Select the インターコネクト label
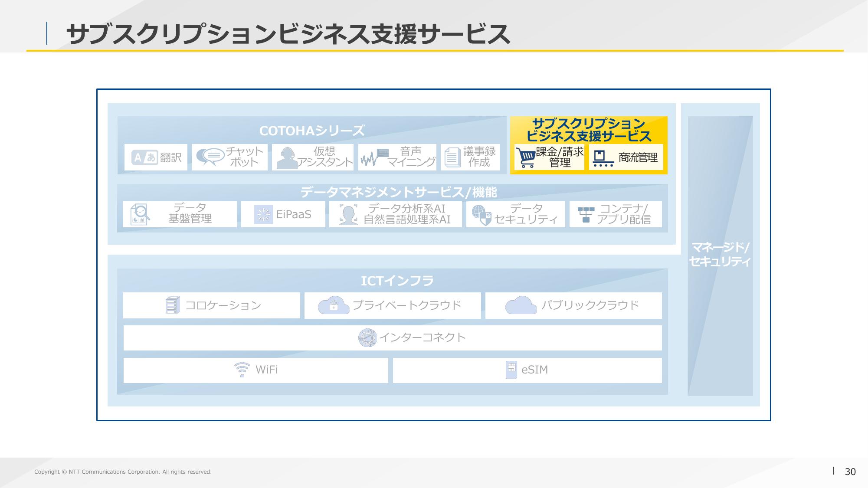Screen dimensions: 868x488 423,337
